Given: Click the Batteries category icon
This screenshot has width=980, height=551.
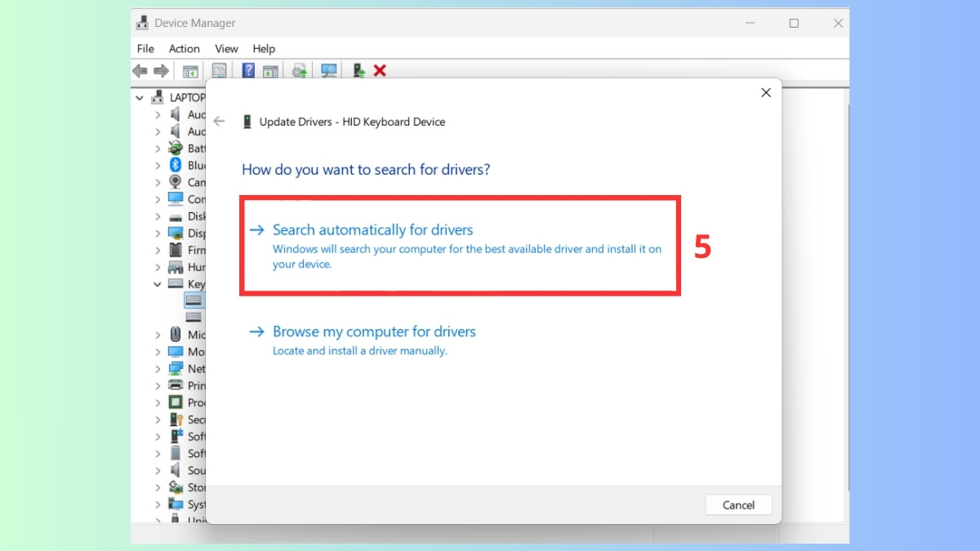Looking at the screenshot, I should [175, 148].
